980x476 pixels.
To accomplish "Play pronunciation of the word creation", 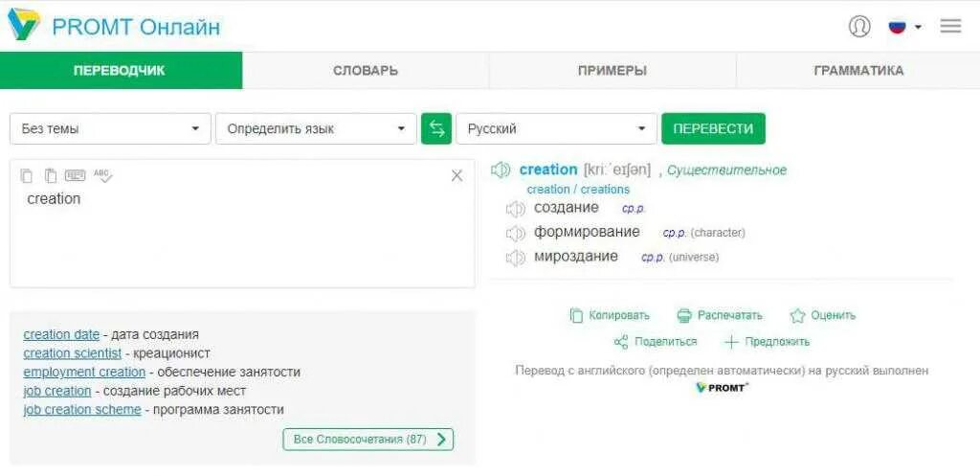I will tap(501, 170).
